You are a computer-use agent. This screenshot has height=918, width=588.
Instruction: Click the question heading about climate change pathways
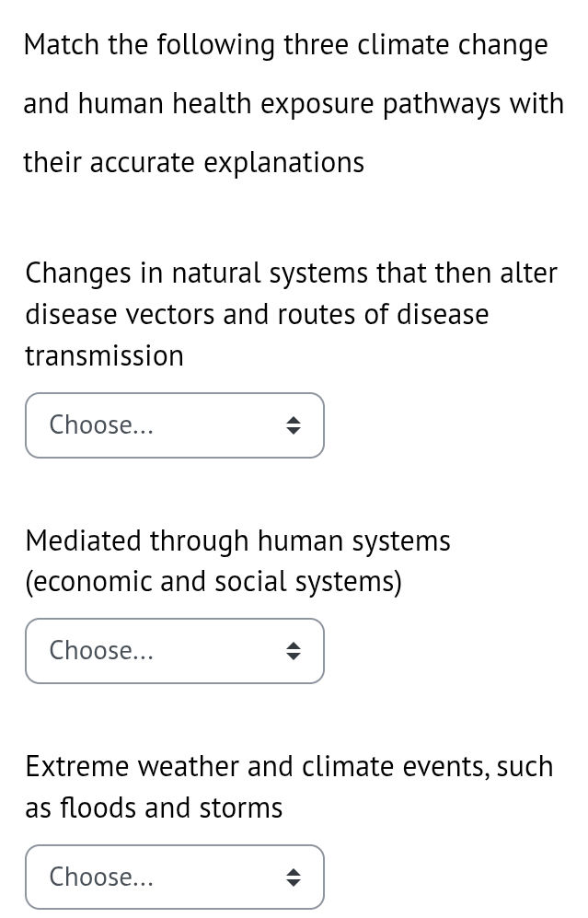pos(285,103)
